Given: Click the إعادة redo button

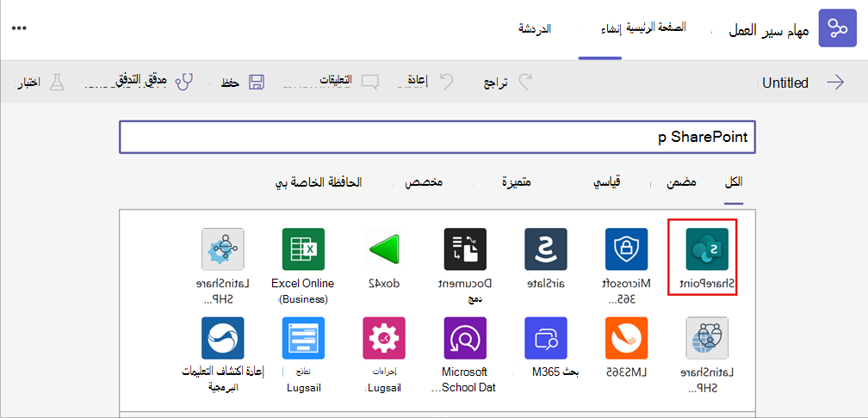Looking at the screenshot, I should (431, 81).
